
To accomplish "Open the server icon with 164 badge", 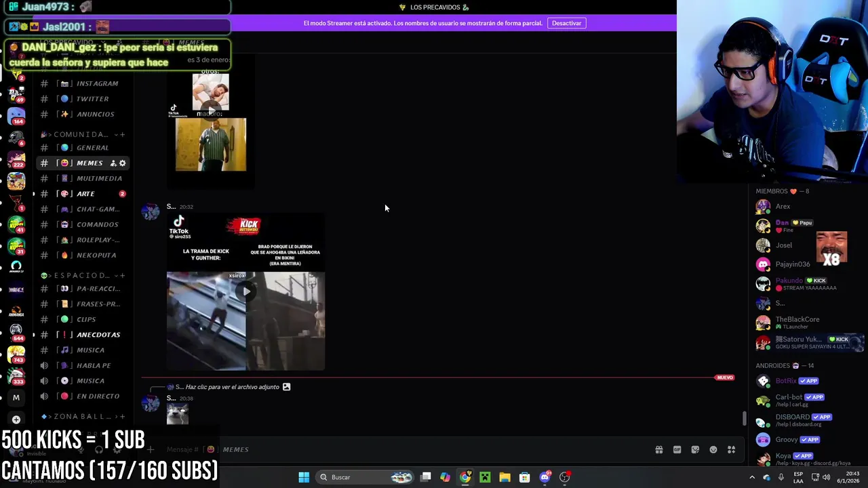I will click(16, 117).
